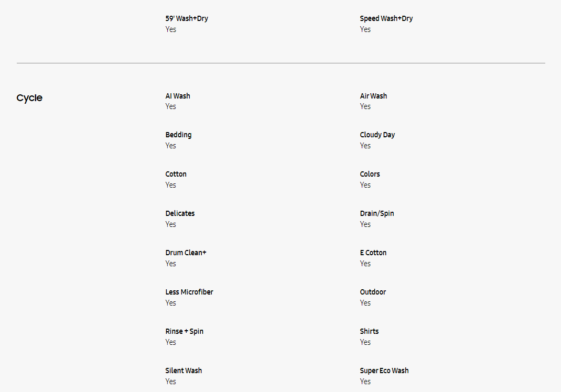Select the Bedding cycle label
The image size is (561, 392).
tap(178, 135)
